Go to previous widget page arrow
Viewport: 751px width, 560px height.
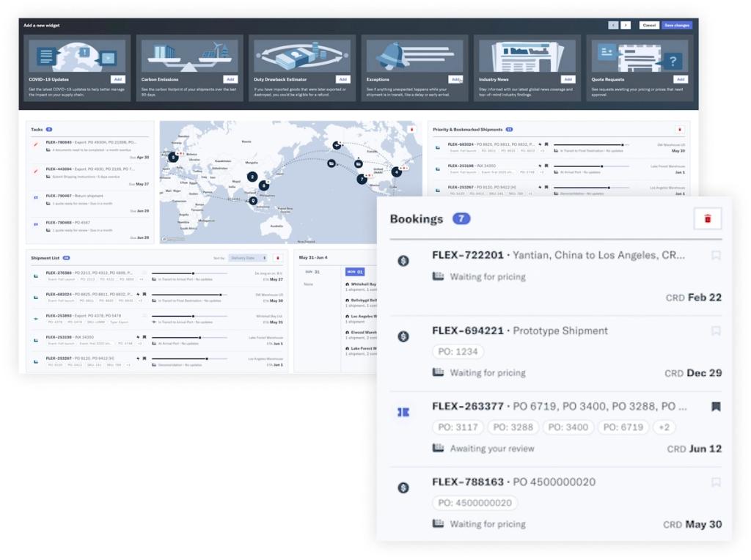click(613, 26)
